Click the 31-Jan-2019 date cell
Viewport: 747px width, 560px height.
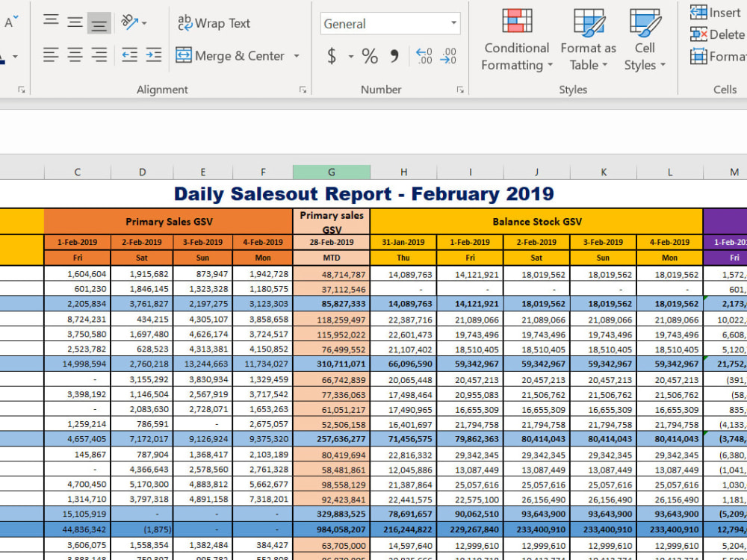[x=403, y=242]
